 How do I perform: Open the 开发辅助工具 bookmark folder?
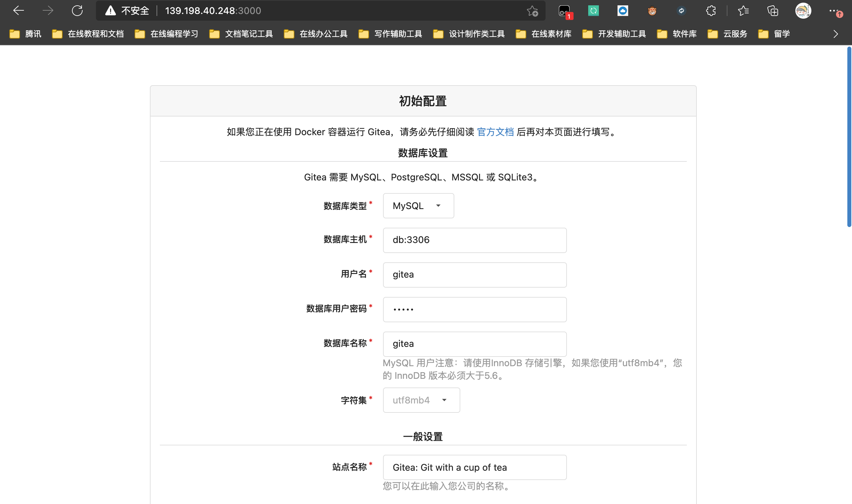(x=614, y=34)
